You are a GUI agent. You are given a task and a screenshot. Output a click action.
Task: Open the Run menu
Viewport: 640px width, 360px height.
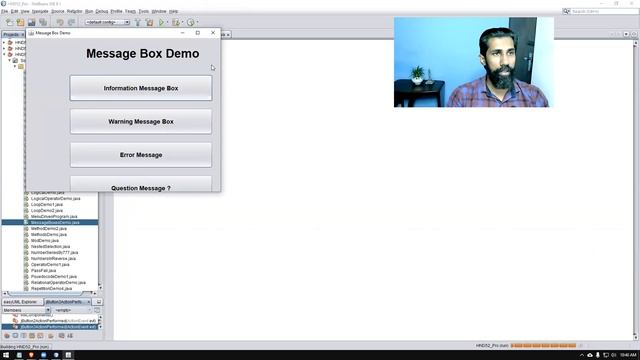pyautogui.click(x=89, y=11)
